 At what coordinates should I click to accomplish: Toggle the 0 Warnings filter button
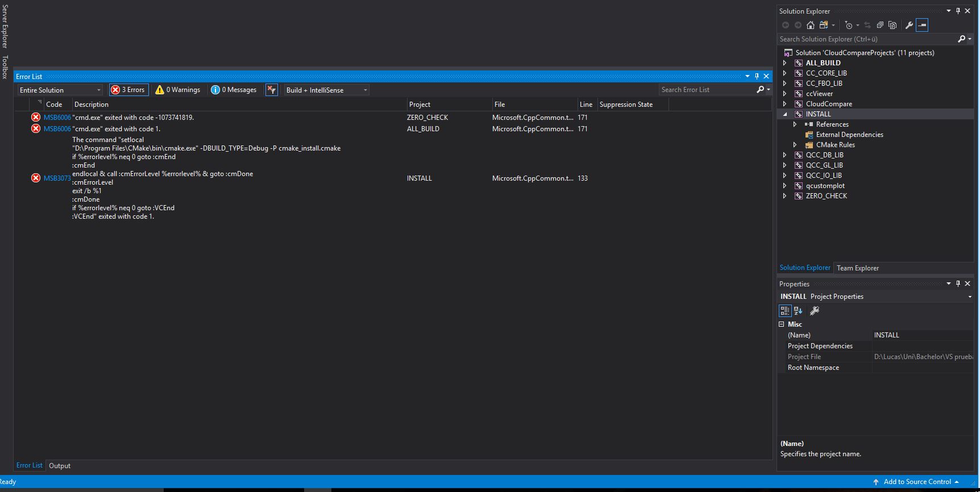point(178,90)
